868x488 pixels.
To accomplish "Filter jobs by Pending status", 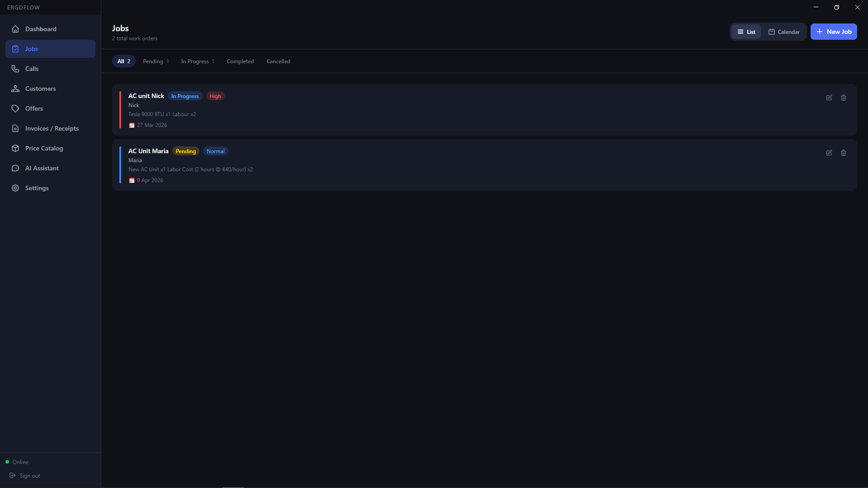I will [x=156, y=61].
